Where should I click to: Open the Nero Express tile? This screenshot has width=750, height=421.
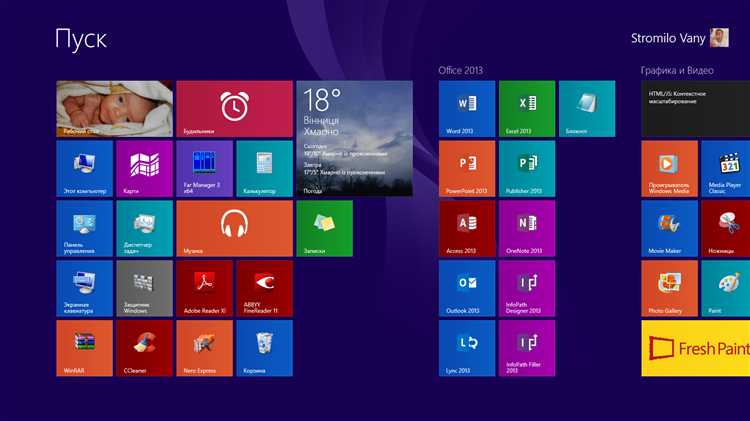[205, 348]
